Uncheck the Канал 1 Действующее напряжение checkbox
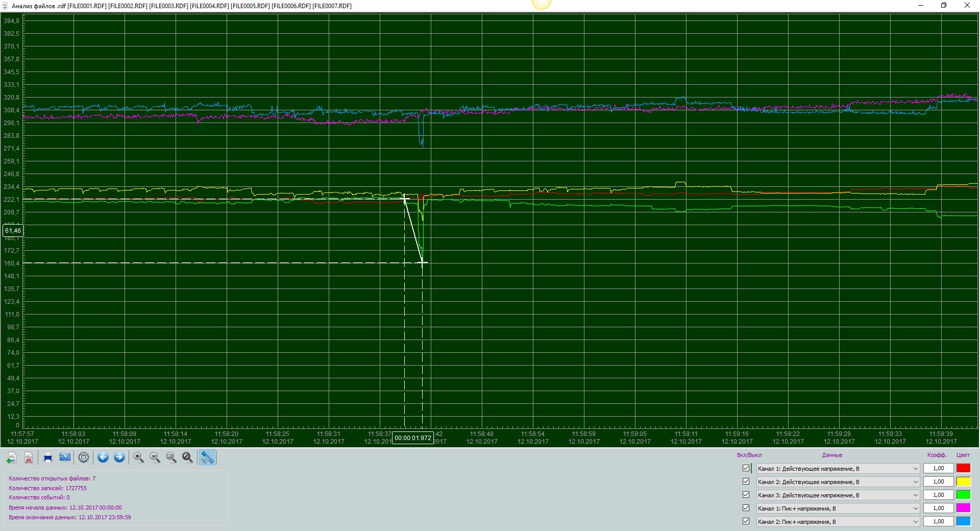The width and height of the screenshot is (980, 531). coord(746,468)
